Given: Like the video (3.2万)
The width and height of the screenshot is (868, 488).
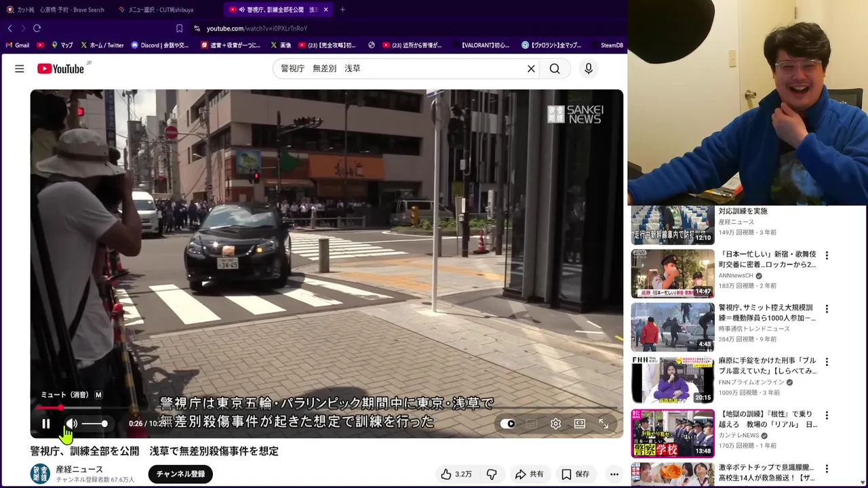Looking at the screenshot, I should 456,474.
